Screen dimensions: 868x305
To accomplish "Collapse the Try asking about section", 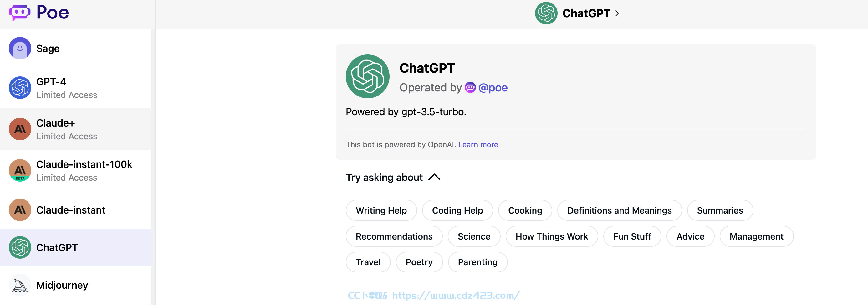I will pos(434,177).
